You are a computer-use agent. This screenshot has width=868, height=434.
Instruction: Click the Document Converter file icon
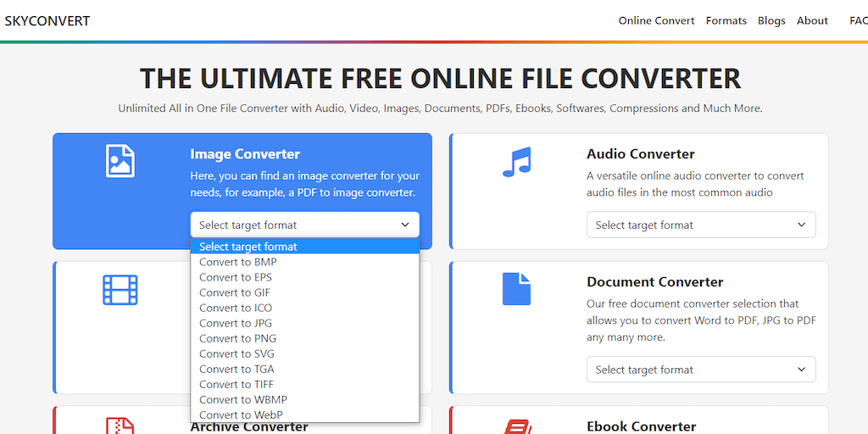coord(516,289)
